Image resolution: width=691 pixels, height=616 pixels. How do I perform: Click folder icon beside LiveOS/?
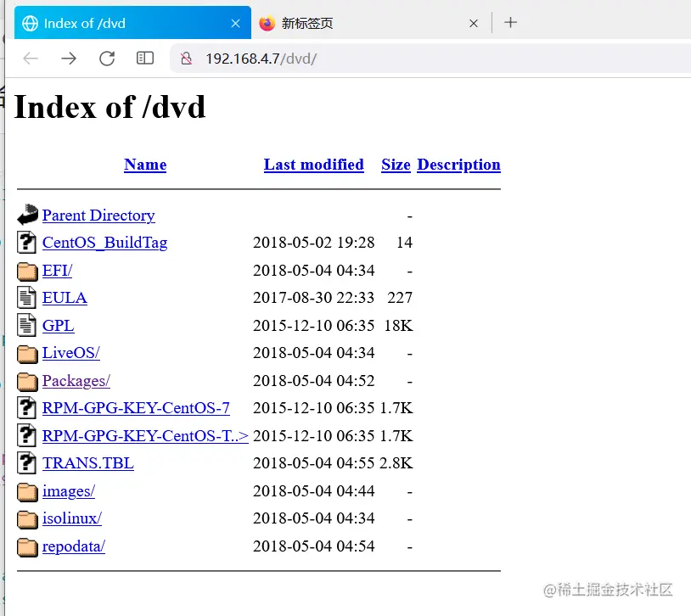pos(27,354)
